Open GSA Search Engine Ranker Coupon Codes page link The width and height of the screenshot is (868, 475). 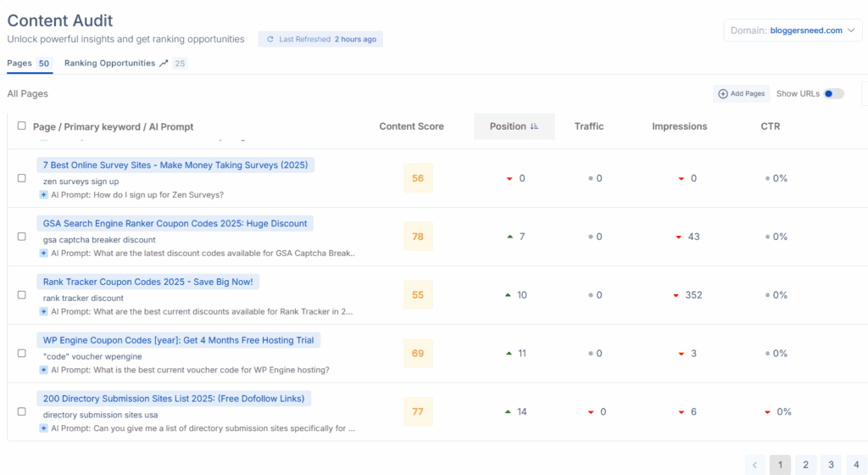pos(175,223)
